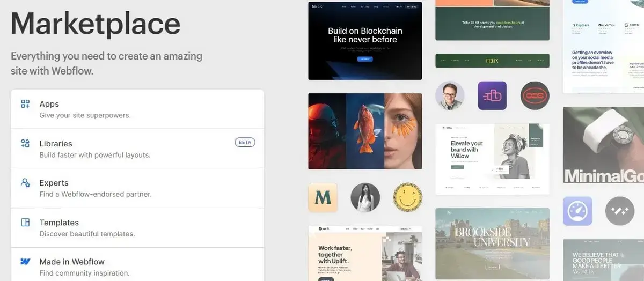Click 'Find a Webflow-endorsed partner.' text

pos(96,194)
